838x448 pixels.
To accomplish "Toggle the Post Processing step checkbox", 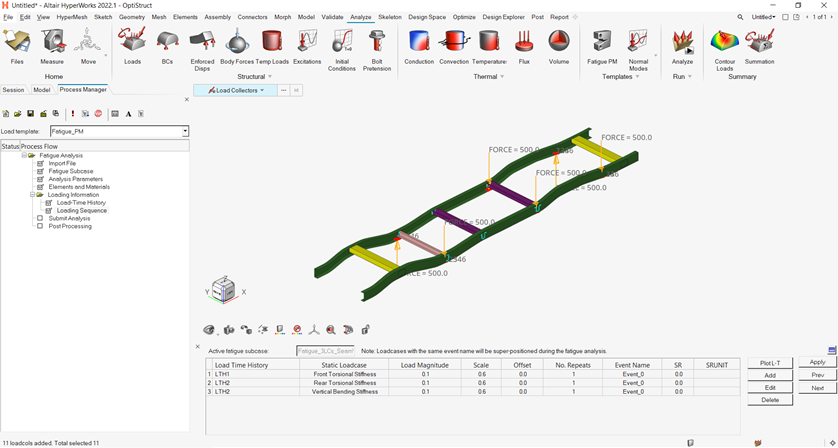I will (40, 226).
